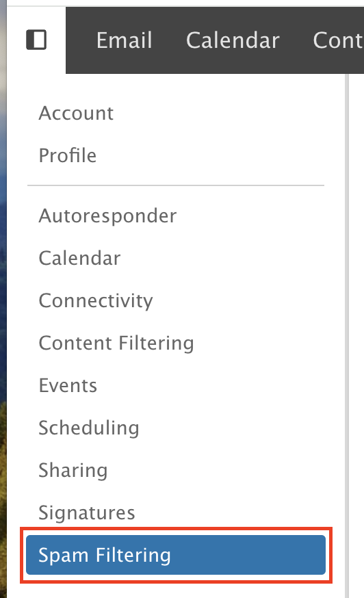Select Calendar in the settings sidebar
Viewport: 364px width, 598px height.
79,258
